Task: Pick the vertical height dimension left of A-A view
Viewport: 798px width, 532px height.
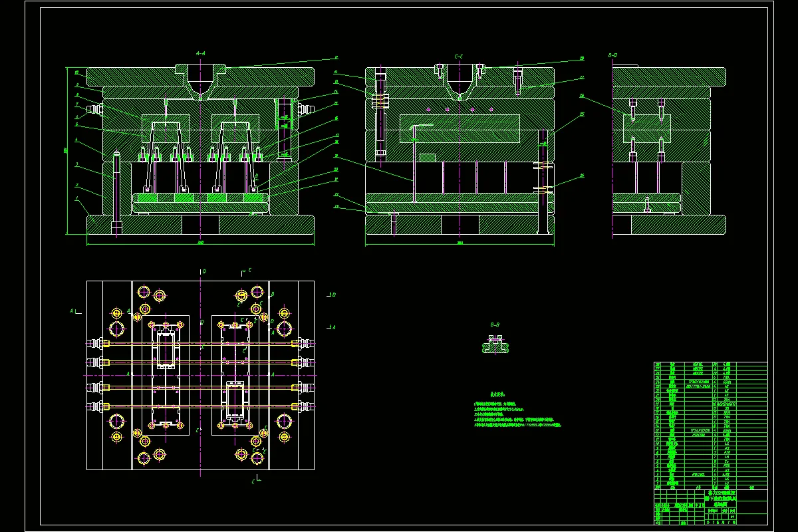Action: pos(66,150)
